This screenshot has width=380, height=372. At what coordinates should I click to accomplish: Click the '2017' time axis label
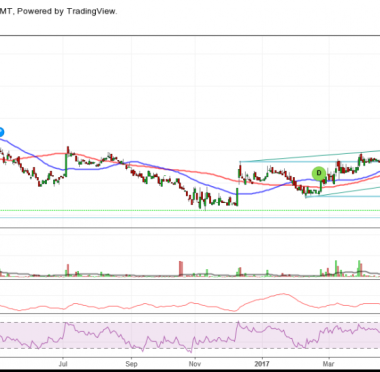coord(262,363)
